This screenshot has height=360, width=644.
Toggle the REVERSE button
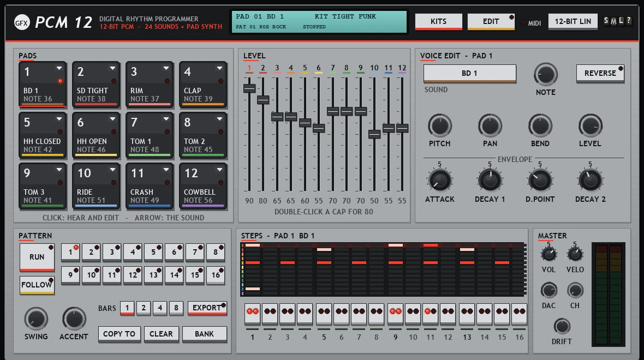[x=600, y=74]
